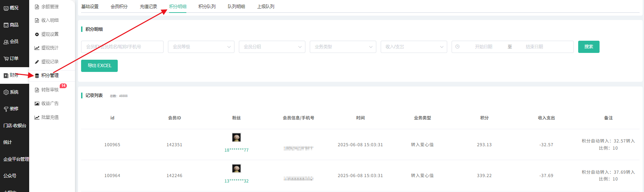Click the 转账审核 badge showing 14

(63, 86)
